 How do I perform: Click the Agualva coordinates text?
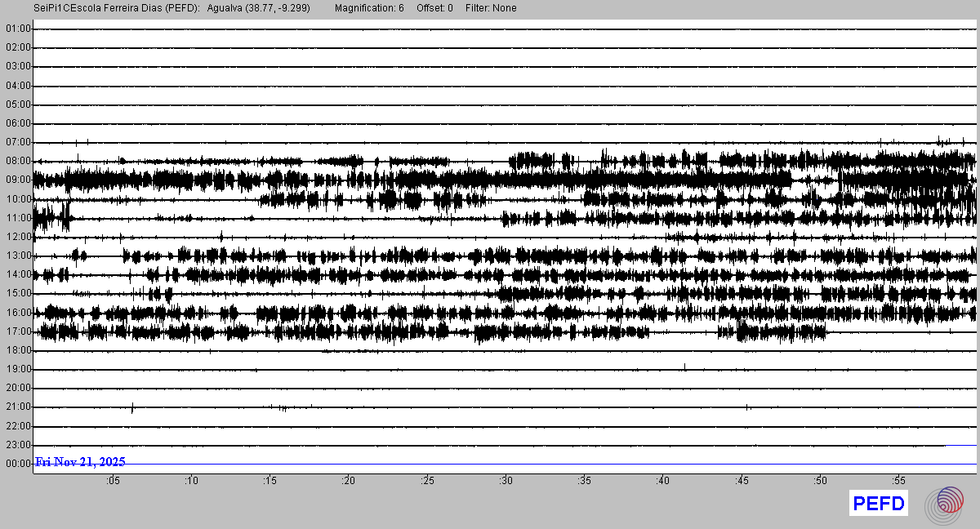(x=259, y=8)
